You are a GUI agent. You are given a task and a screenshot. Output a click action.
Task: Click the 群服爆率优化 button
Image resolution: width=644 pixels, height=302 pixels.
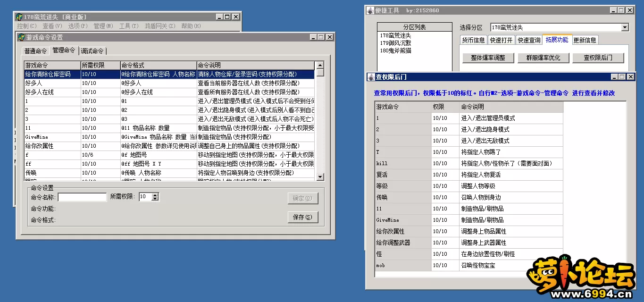[543, 58]
